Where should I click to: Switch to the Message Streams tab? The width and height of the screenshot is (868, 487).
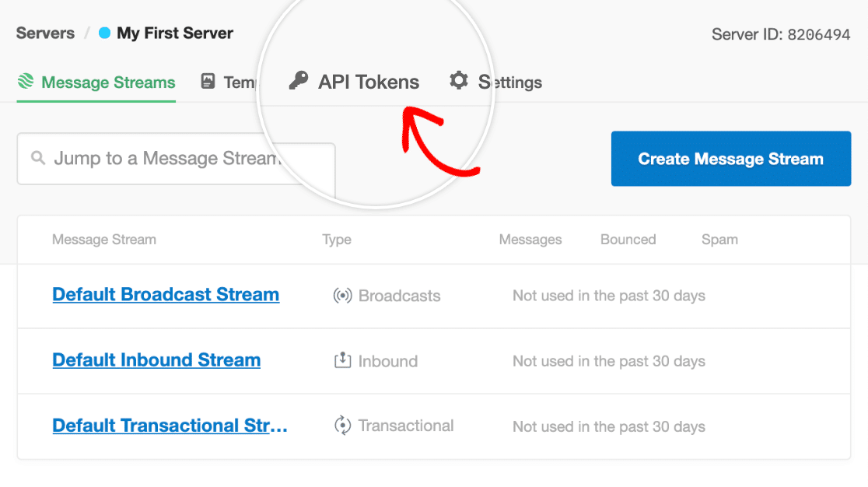(96, 82)
